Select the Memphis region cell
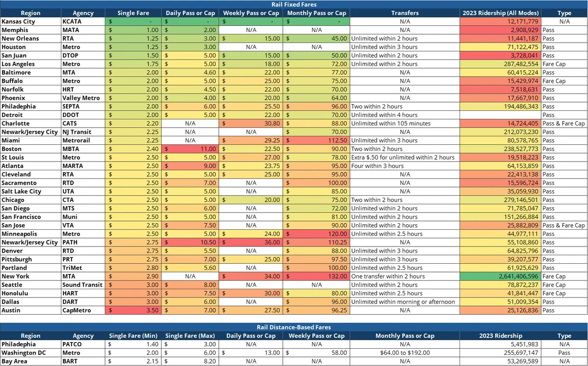The image size is (588, 366). (x=30, y=30)
